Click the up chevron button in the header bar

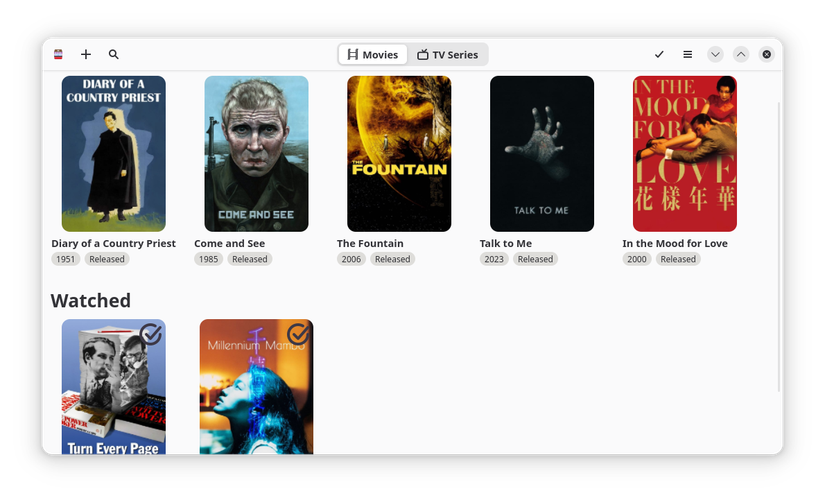coord(741,54)
